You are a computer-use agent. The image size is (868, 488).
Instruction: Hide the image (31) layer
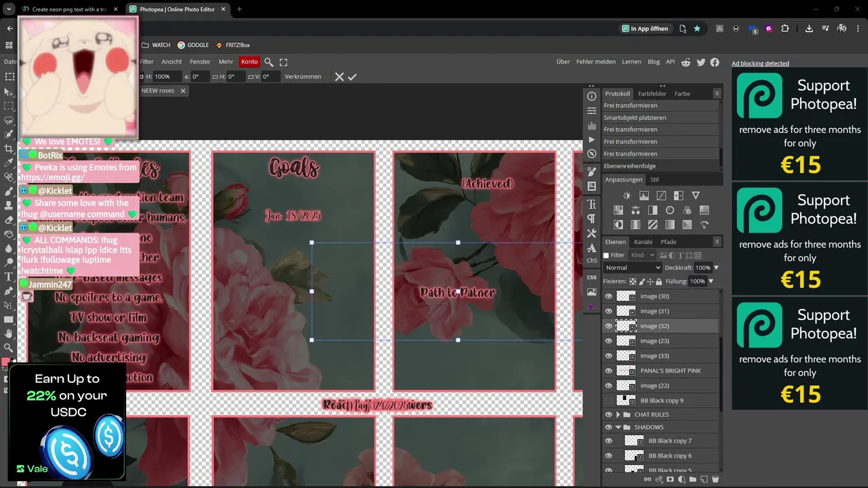pos(608,311)
